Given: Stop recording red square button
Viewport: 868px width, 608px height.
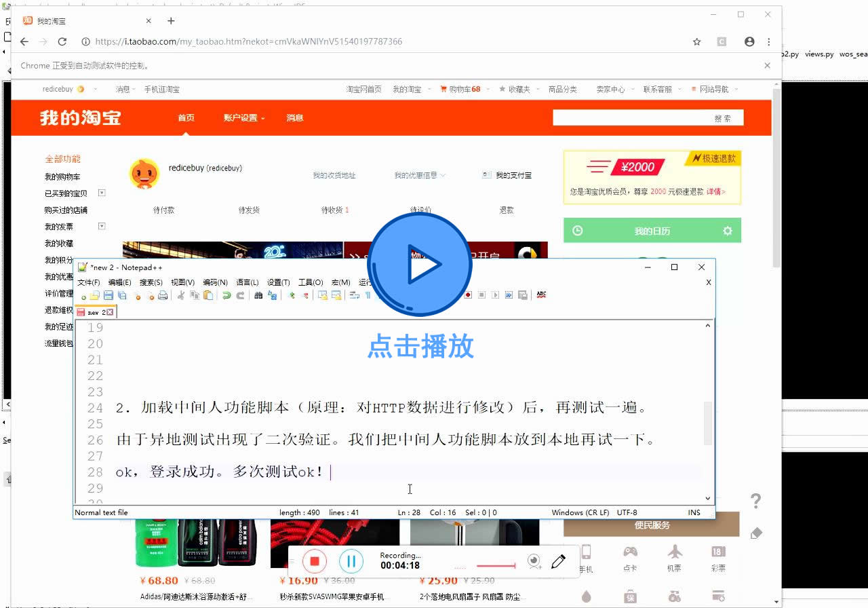Looking at the screenshot, I should (315, 561).
